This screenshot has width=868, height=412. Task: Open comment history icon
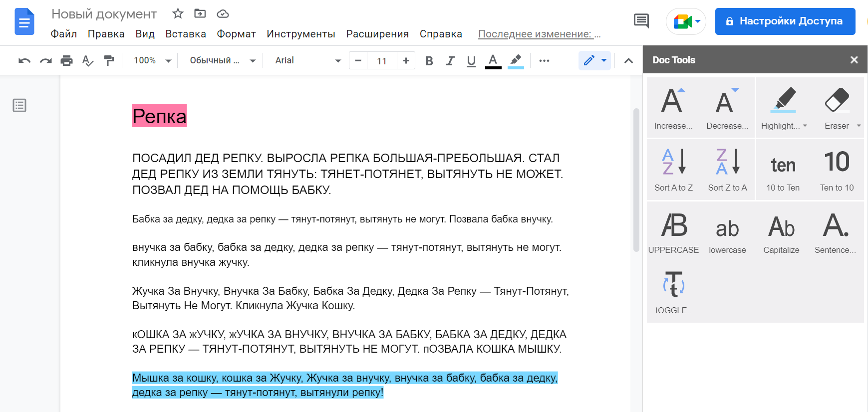coord(641,21)
